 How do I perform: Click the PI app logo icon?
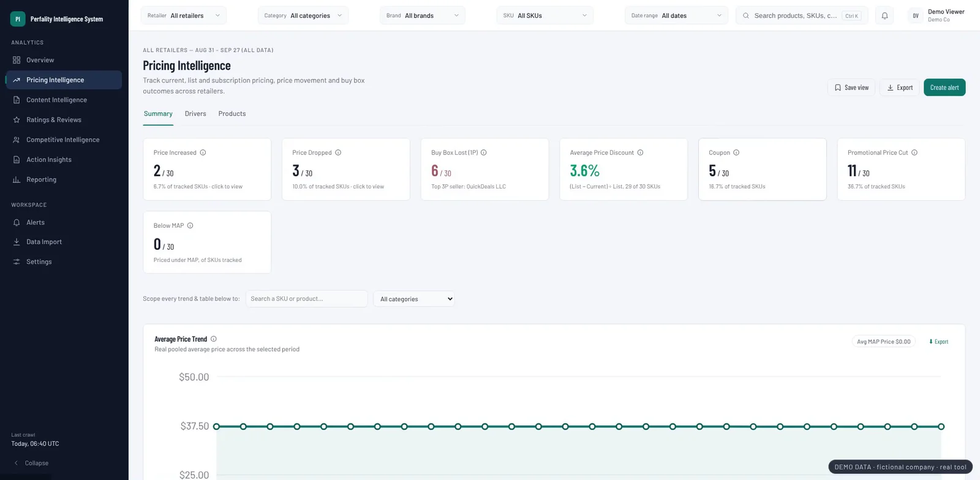18,19
